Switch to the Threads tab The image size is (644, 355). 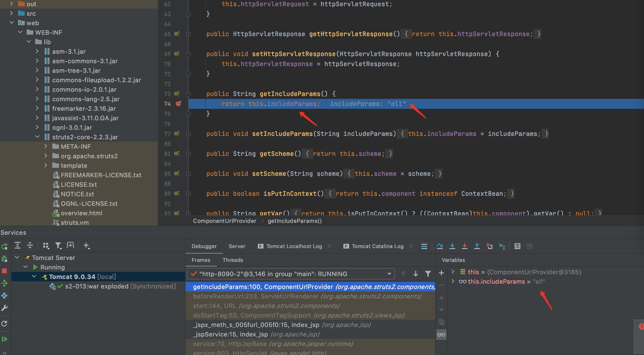pyautogui.click(x=233, y=260)
